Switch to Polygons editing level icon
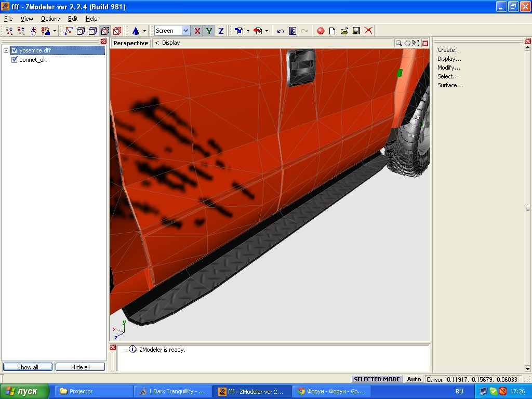The image size is (532, 399). (105, 31)
